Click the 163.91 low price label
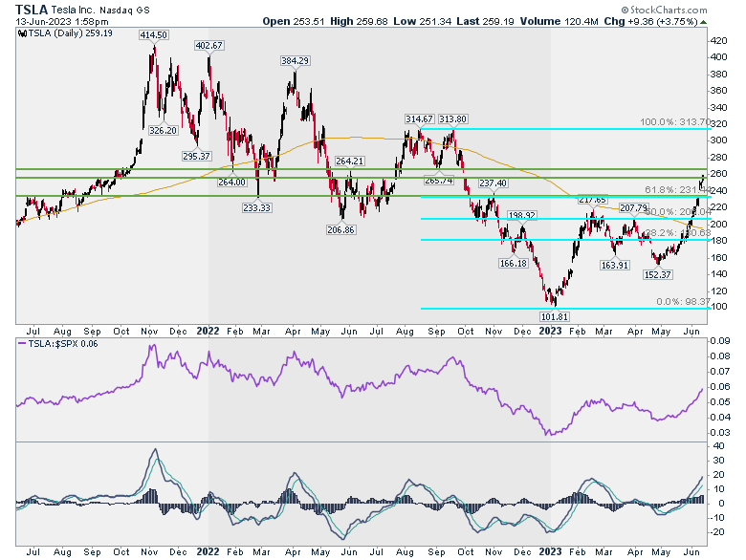 (615, 266)
